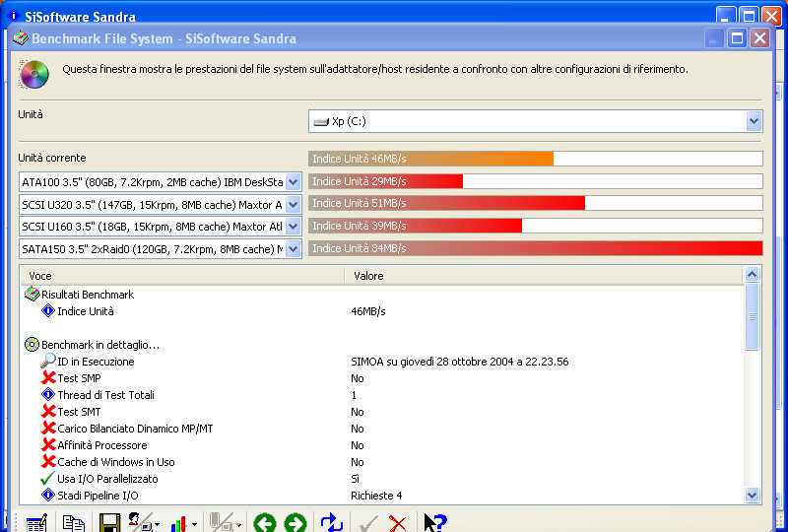This screenshot has height=532, width=788.
Task: Close the Benchmark File System window
Action: point(759,38)
